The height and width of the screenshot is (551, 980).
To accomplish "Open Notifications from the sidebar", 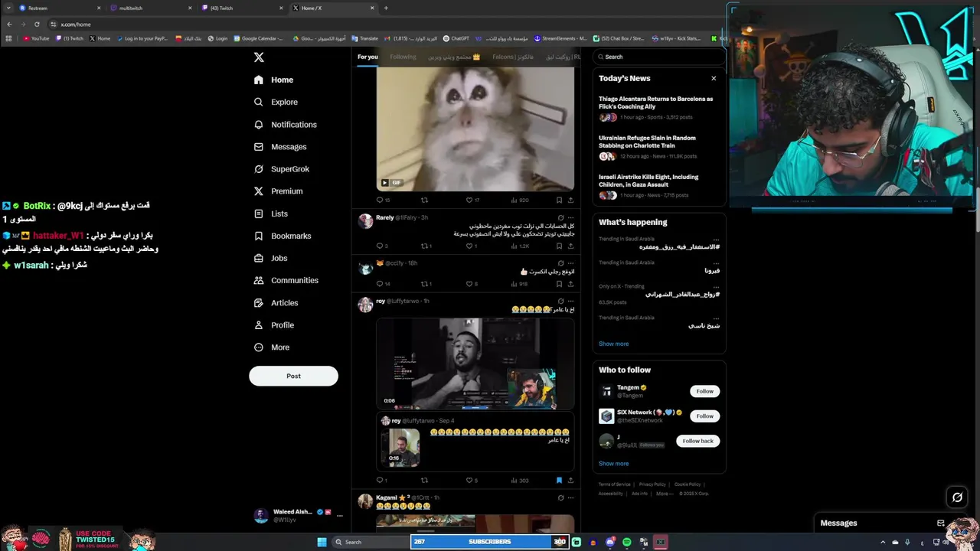I will pyautogui.click(x=285, y=124).
